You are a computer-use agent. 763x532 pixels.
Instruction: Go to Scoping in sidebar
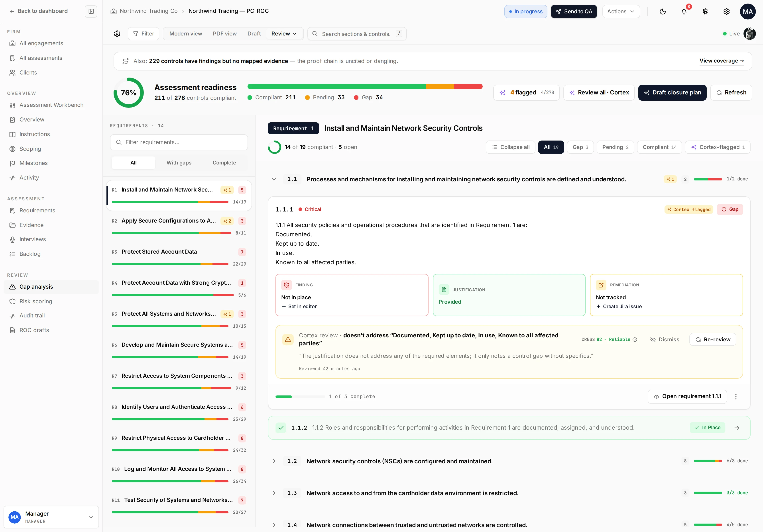[x=51, y=149]
